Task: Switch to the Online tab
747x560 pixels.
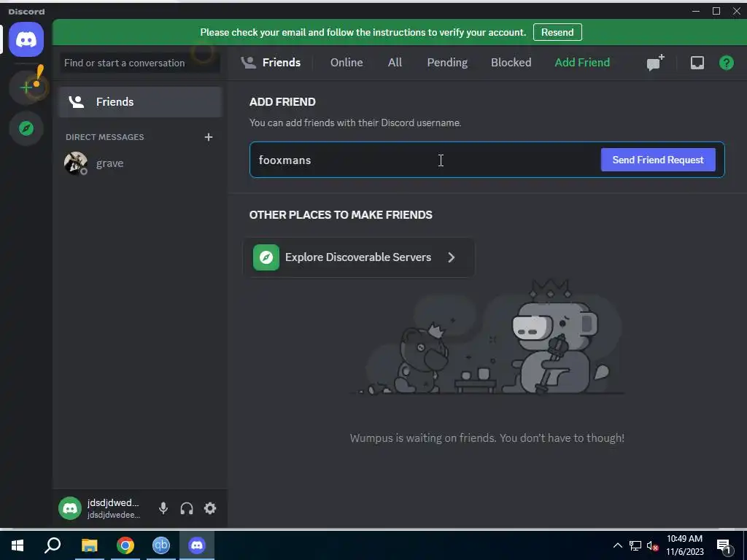Action: (347, 63)
